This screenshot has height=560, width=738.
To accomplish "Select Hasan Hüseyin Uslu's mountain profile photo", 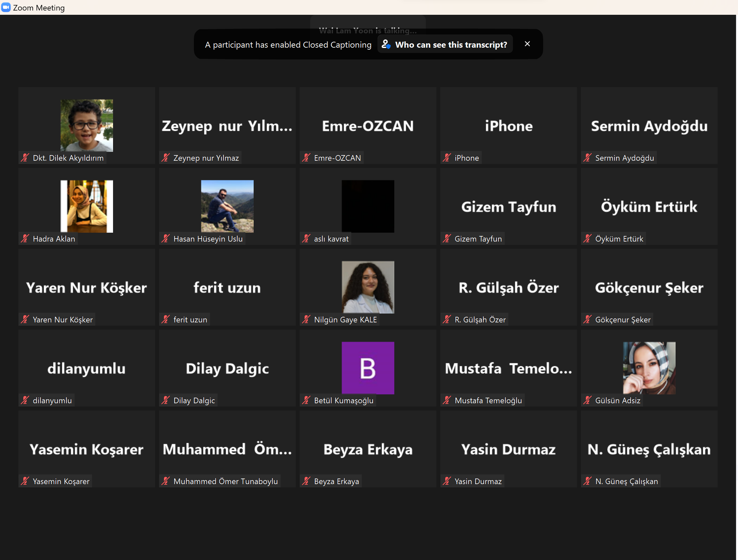I will [x=227, y=206].
